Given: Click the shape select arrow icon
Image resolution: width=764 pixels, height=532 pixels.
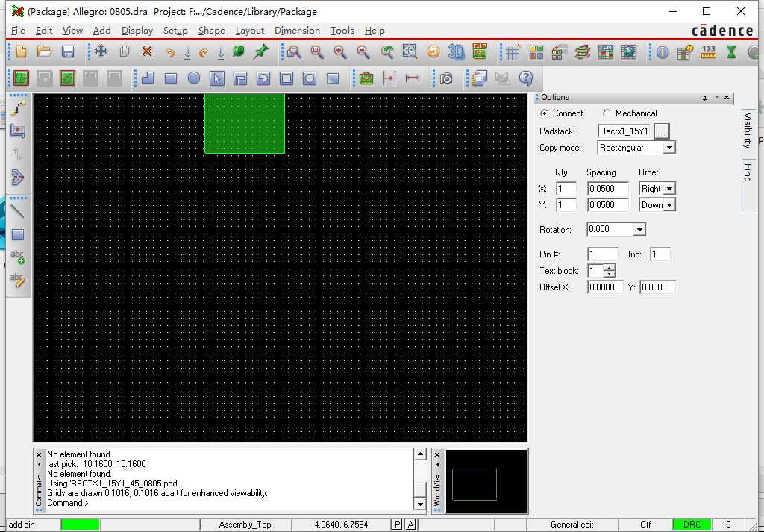Looking at the screenshot, I should [x=217, y=78].
